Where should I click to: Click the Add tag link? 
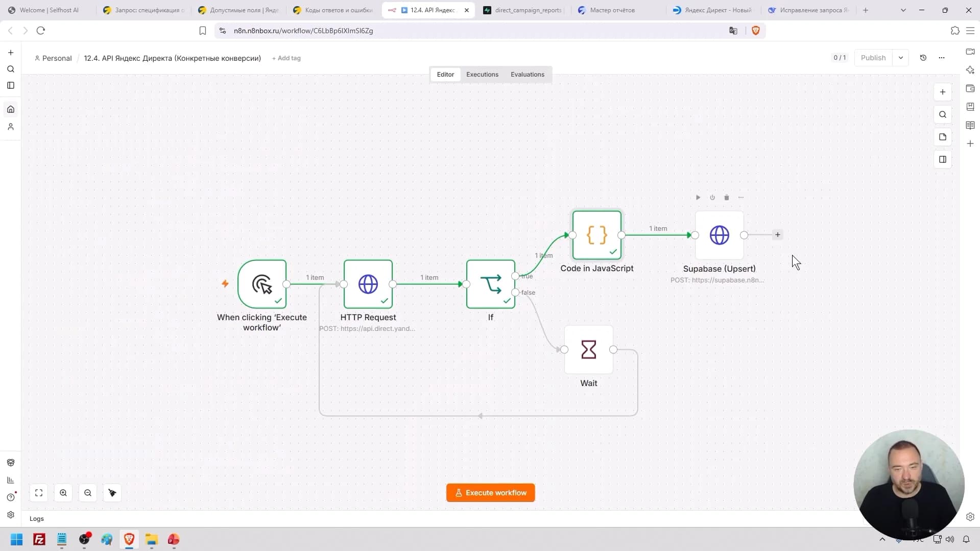[286, 58]
